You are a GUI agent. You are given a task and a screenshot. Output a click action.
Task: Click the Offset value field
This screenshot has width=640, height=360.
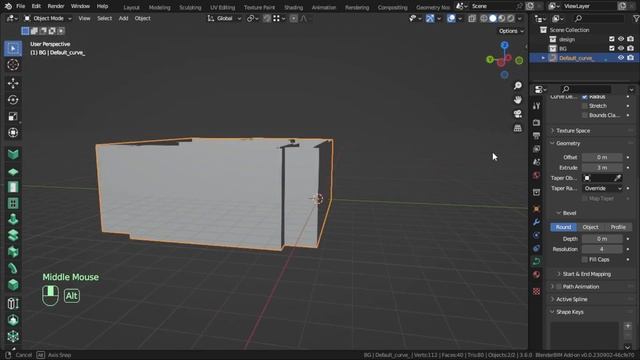[602, 157]
